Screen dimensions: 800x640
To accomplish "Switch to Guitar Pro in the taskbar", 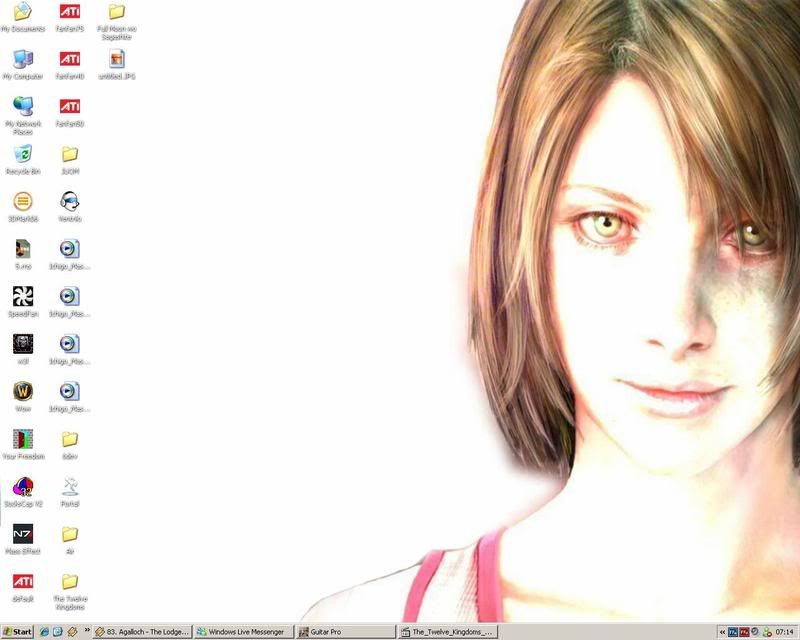I will pos(346,632).
